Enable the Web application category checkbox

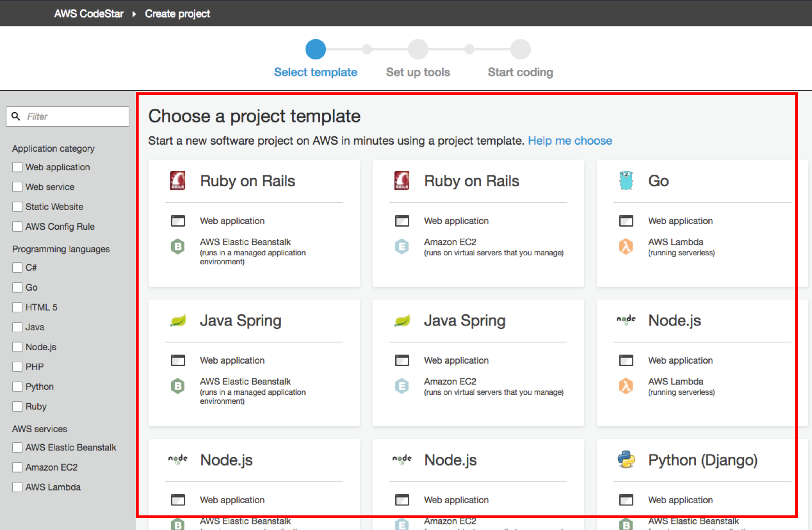point(17,167)
